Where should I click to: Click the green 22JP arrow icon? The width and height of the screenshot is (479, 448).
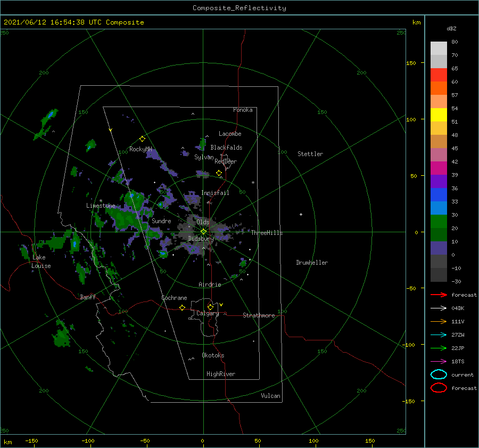(439, 348)
